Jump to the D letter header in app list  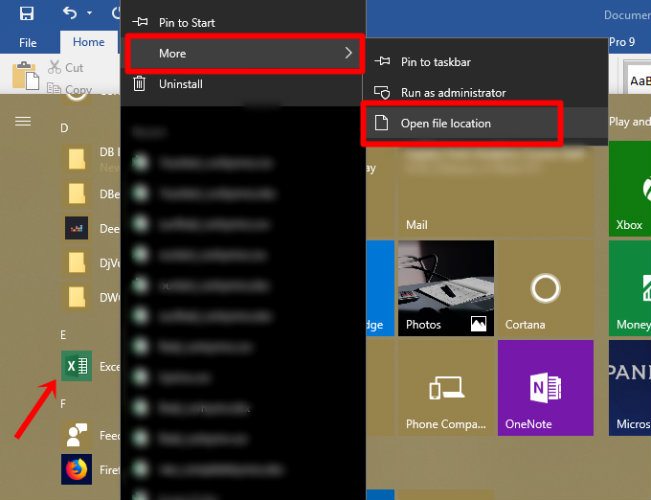point(64,128)
